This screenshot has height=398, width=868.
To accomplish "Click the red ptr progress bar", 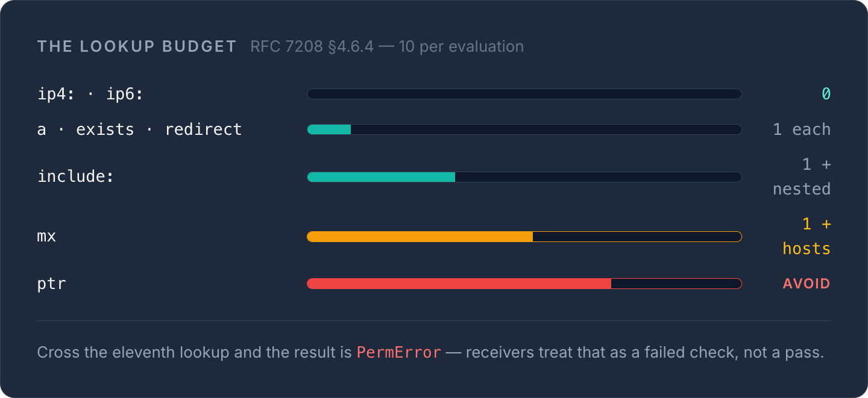I will [x=524, y=284].
